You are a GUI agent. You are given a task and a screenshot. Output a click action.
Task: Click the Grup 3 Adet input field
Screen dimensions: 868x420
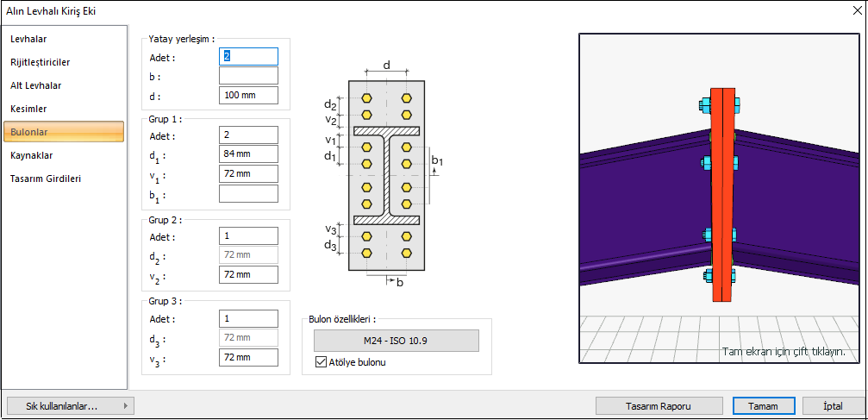pos(248,318)
